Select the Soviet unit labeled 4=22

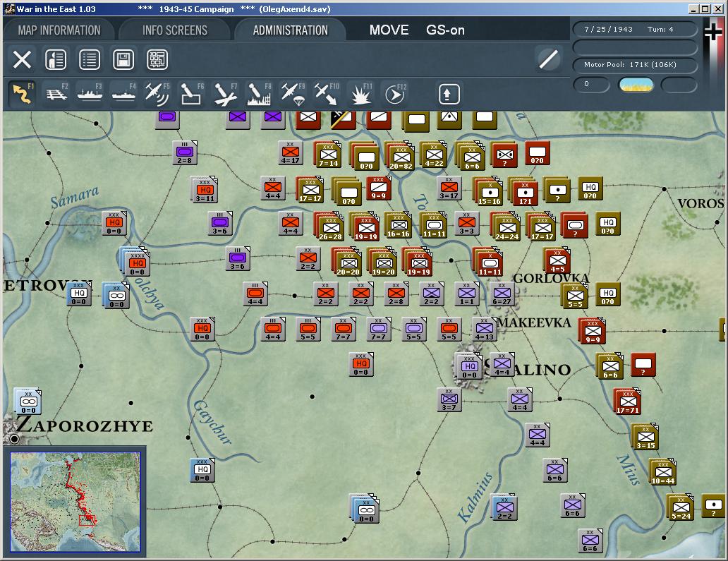point(434,154)
